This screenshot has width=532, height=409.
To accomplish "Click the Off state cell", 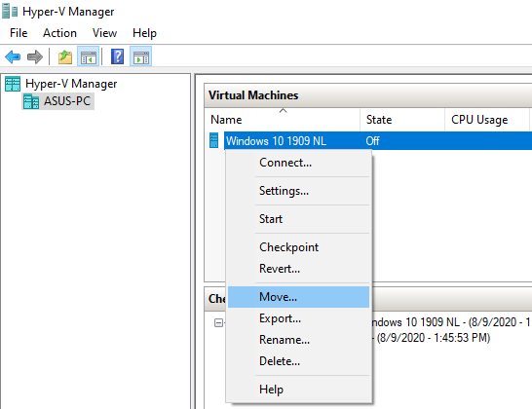I will (x=372, y=141).
